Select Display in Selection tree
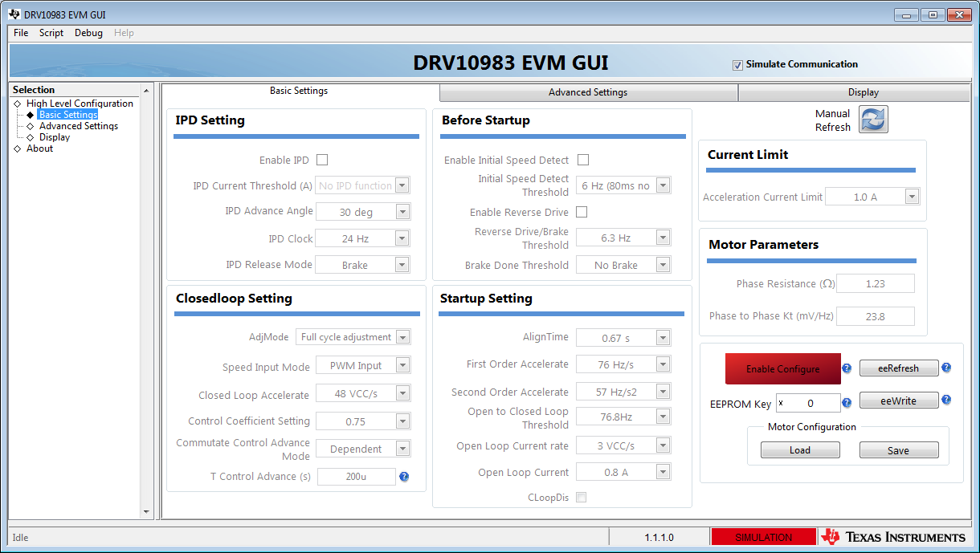 pos(55,137)
